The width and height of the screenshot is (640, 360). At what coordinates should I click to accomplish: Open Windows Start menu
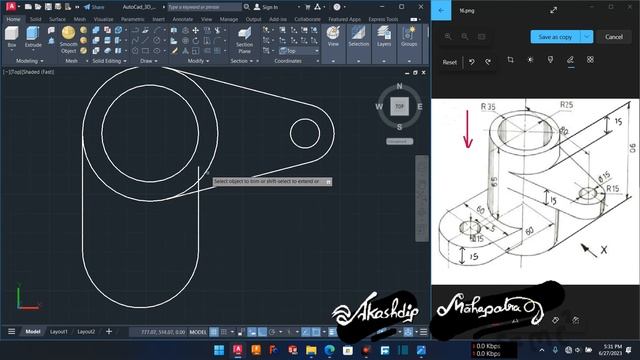click(219, 350)
